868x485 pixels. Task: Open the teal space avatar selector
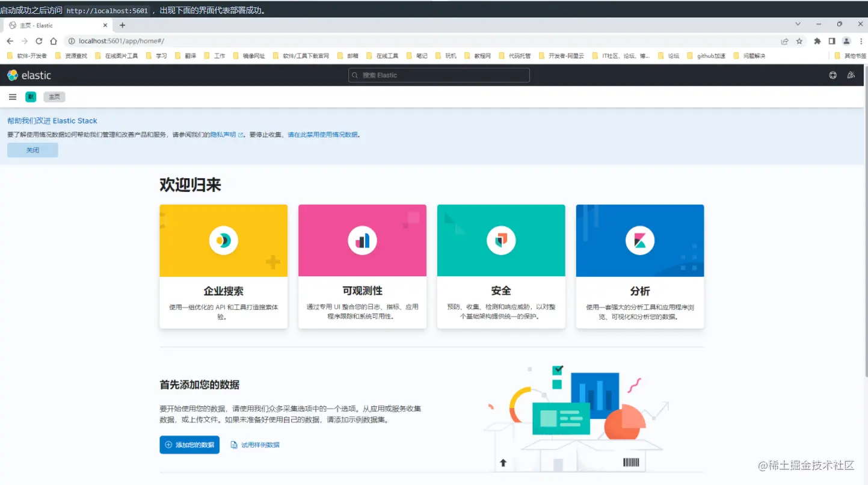(31, 97)
